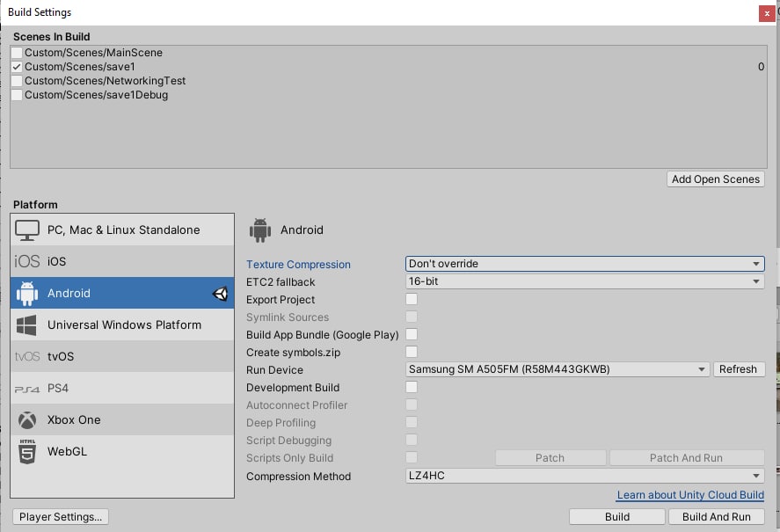
Task: Select the iOS platform row
Action: coord(122,261)
